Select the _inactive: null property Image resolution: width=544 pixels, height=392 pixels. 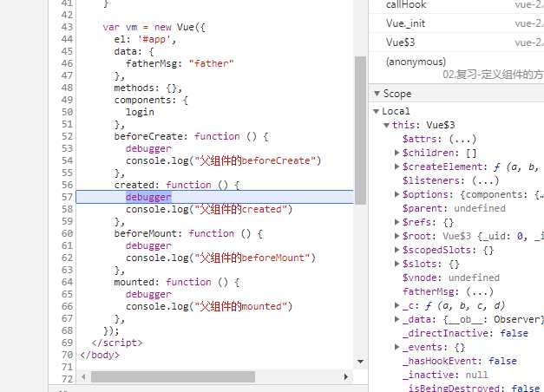[x=445, y=375]
